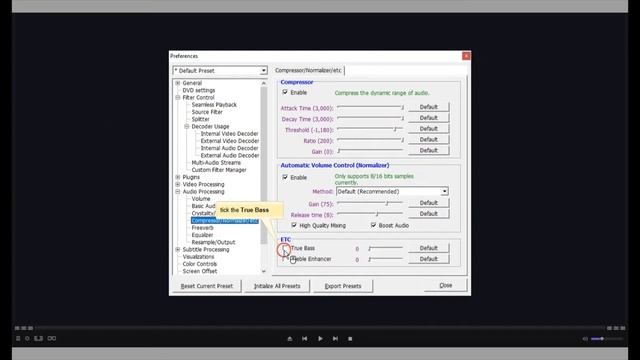Collapse the Decoder Usage tree node
This screenshot has height=360, width=640.
coord(187,127)
